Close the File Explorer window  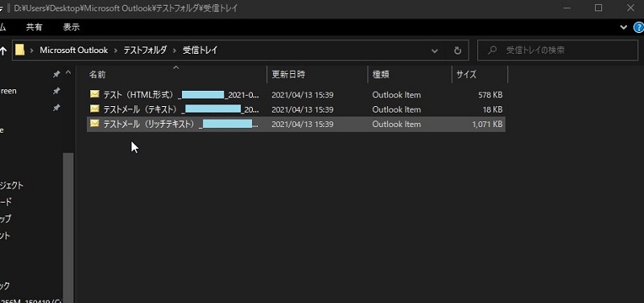pyautogui.click(x=630, y=8)
